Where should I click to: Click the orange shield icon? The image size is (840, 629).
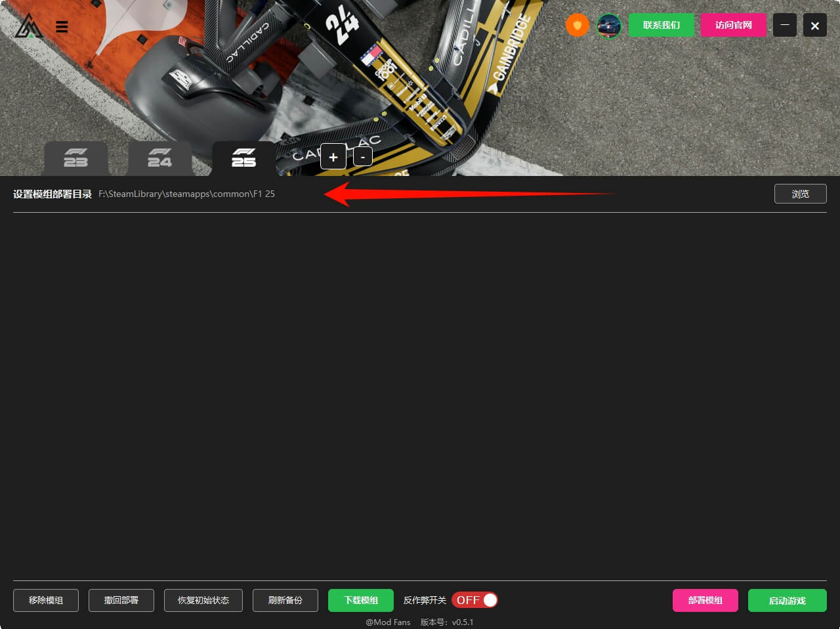[577, 26]
